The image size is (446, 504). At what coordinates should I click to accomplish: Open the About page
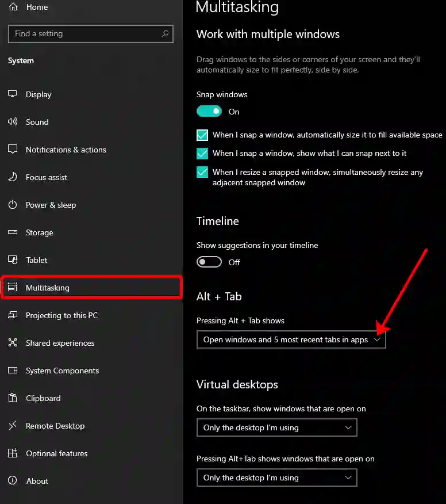pyautogui.click(x=37, y=481)
